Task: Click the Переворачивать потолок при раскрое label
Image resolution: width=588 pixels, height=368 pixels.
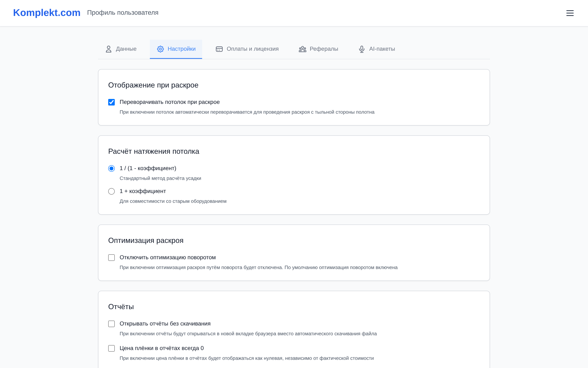Action: click(x=170, y=102)
